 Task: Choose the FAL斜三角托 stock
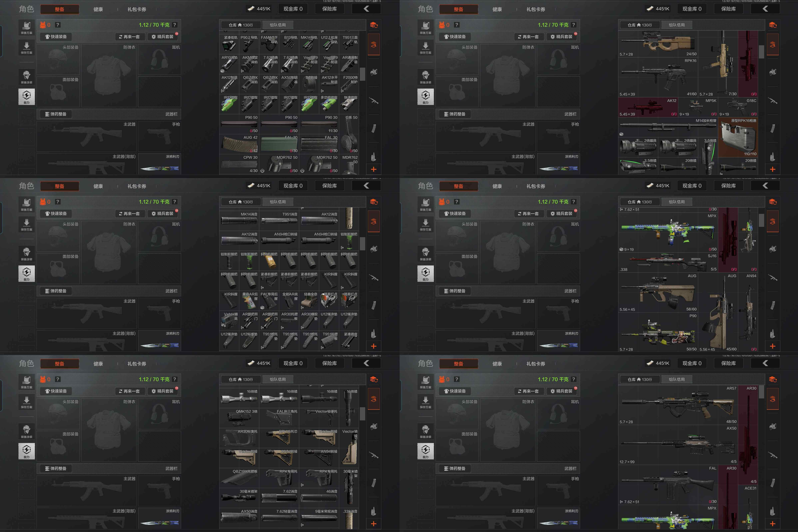click(x=279, y=418)
